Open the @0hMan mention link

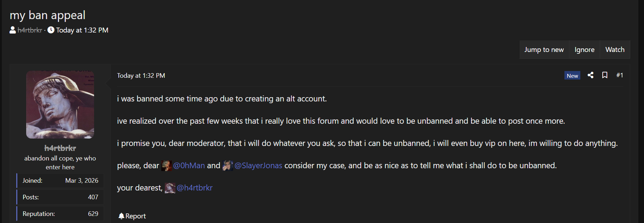[x=189, y=165]
